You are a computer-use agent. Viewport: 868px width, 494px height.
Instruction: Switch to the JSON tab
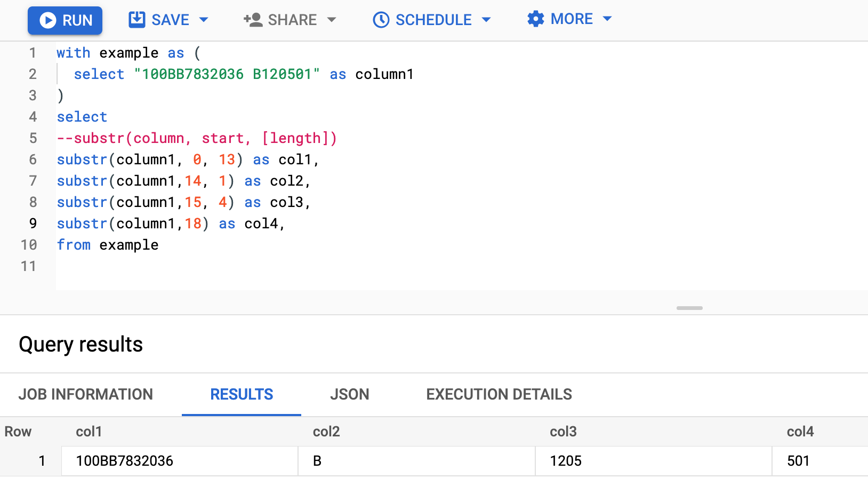pyautogui.click(x=350, y=394)
